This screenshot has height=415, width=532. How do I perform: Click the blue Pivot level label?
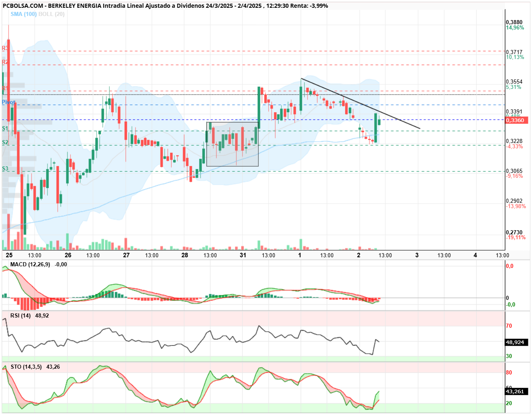pos(9,102)
